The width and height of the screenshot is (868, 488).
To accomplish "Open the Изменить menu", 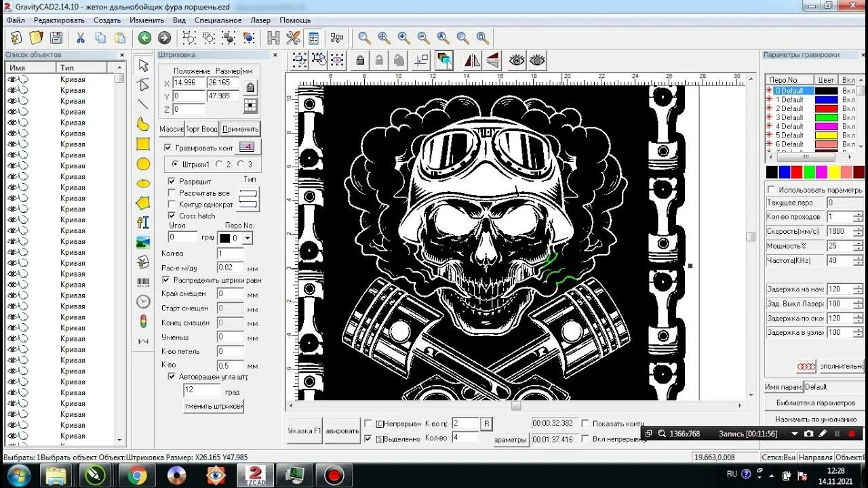I will (x=147, y=20).
